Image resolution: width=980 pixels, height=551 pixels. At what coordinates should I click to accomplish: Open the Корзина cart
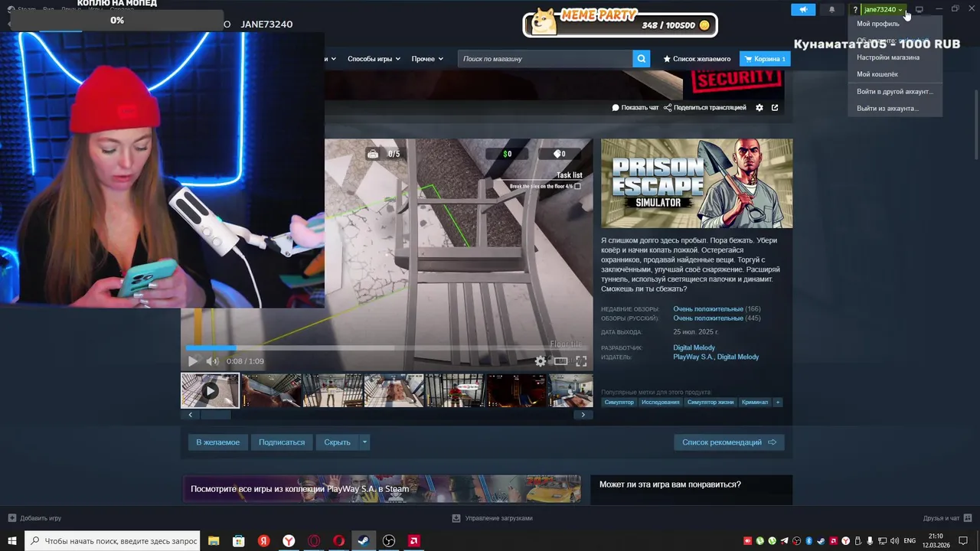tap(765, 59)
